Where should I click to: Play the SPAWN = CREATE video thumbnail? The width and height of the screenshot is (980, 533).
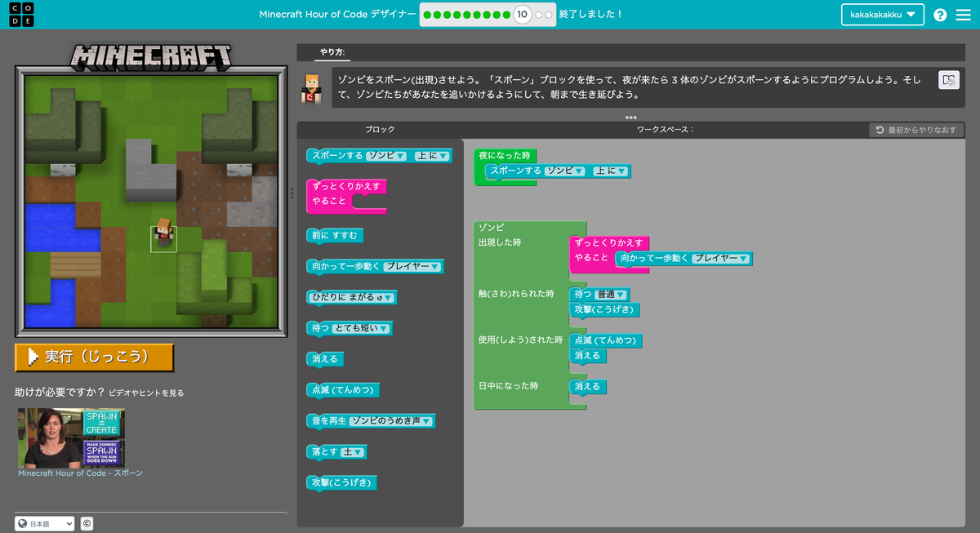[71, 438]
